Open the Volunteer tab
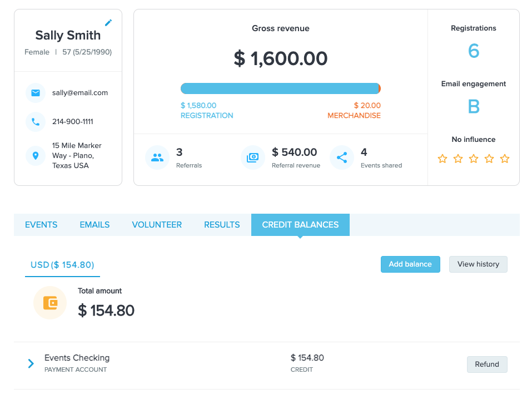This screenshot has width=532, height=399. pos(157,225)
